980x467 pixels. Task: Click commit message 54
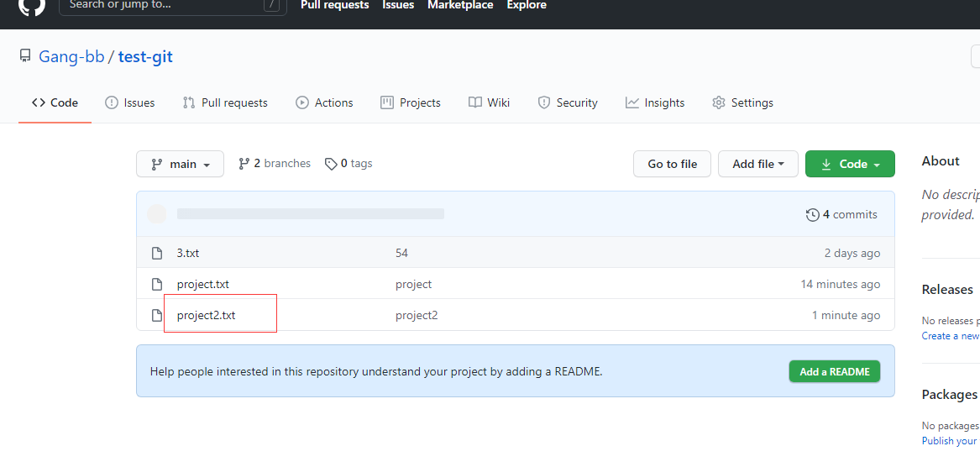(402, 253)
